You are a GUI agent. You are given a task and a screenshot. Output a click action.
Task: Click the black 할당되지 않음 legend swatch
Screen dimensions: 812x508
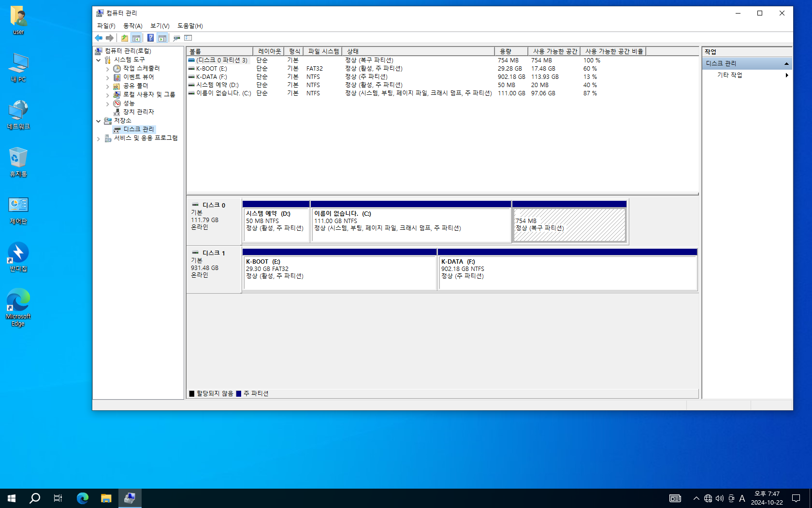[192, 394]
